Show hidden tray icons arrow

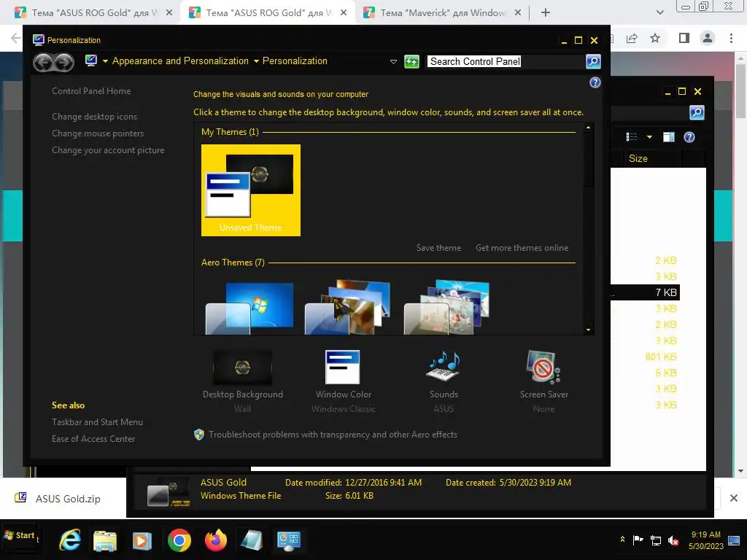(622, 540)
